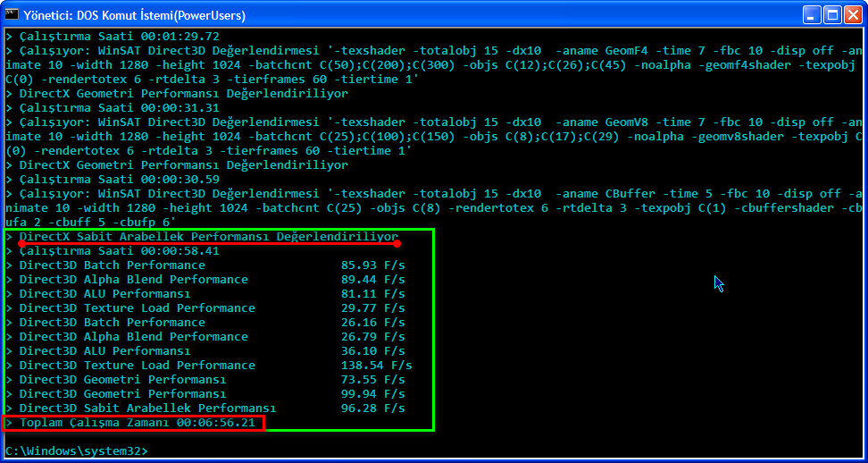Click the Texture Load value 138.54 F/s
Image resolution: width=868 pixels, height=463 pixels.
(377, 366)
